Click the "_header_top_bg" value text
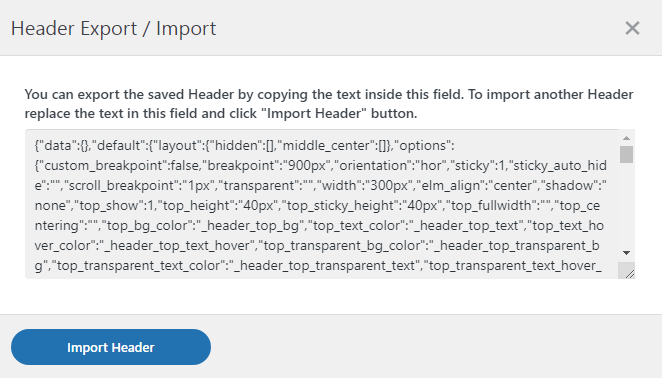The width and height of the screenshot is (662, 378). click(x=251, y=226)
